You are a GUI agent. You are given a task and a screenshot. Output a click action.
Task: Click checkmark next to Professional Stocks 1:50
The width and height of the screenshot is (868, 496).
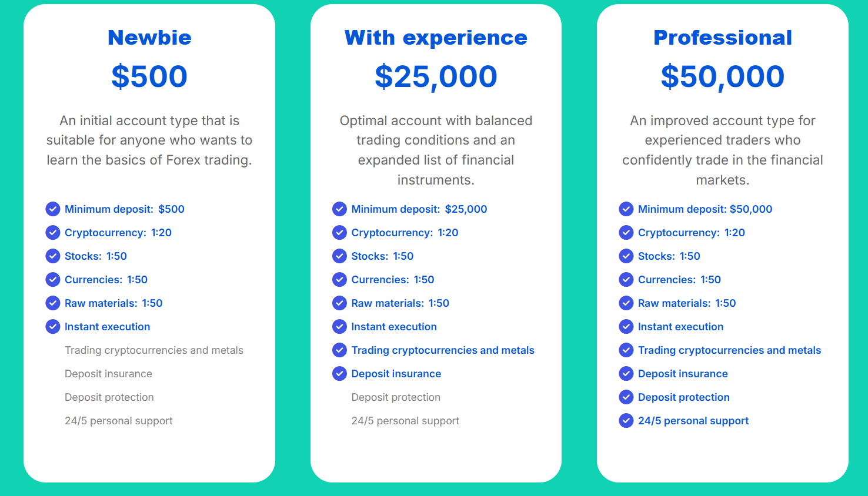tap(626, 256)
